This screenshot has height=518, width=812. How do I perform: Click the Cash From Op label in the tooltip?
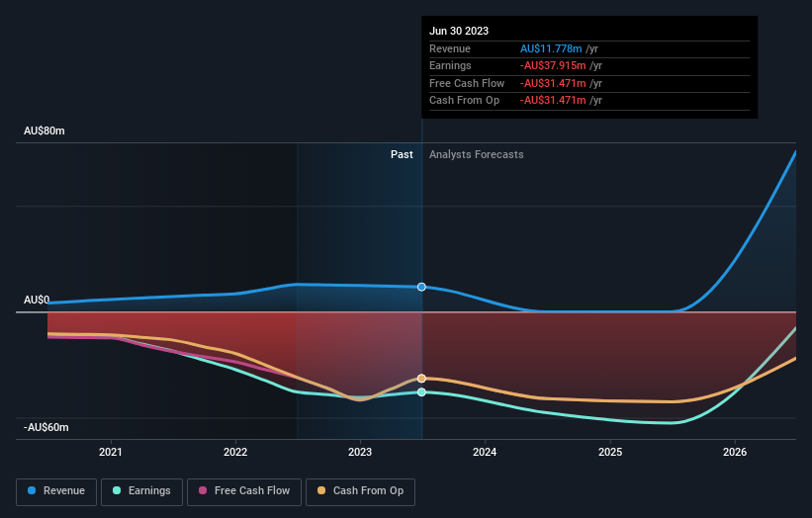pyautogui.click(x=465, y=101)
